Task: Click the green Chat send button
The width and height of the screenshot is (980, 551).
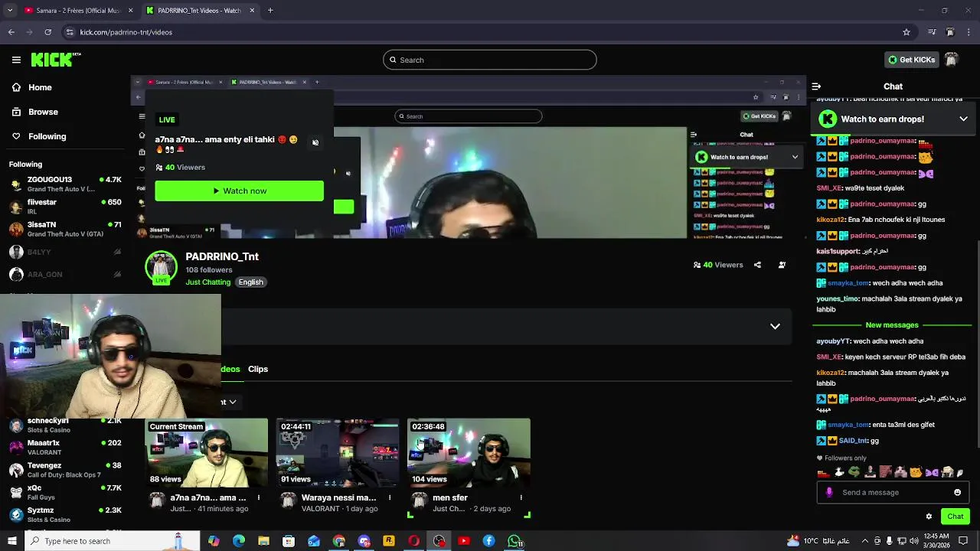Action: pos(955,517)
